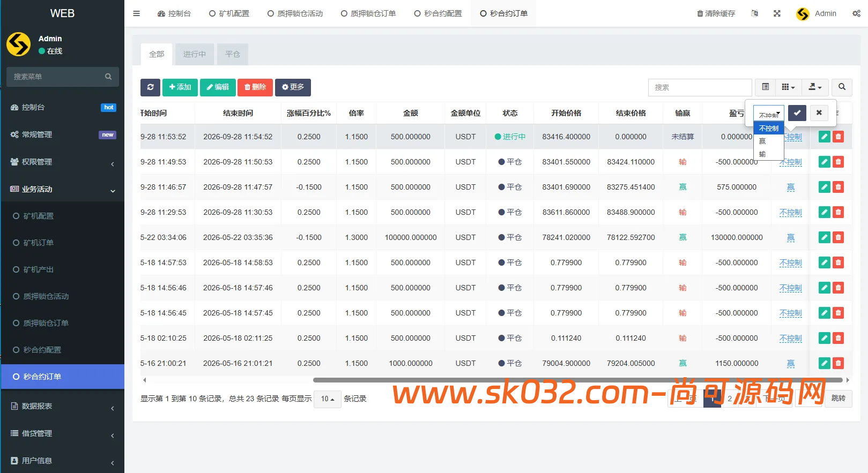Collapse the 业务活动 sidebar menu
This screenshot has width=868, height=473.
63,189
